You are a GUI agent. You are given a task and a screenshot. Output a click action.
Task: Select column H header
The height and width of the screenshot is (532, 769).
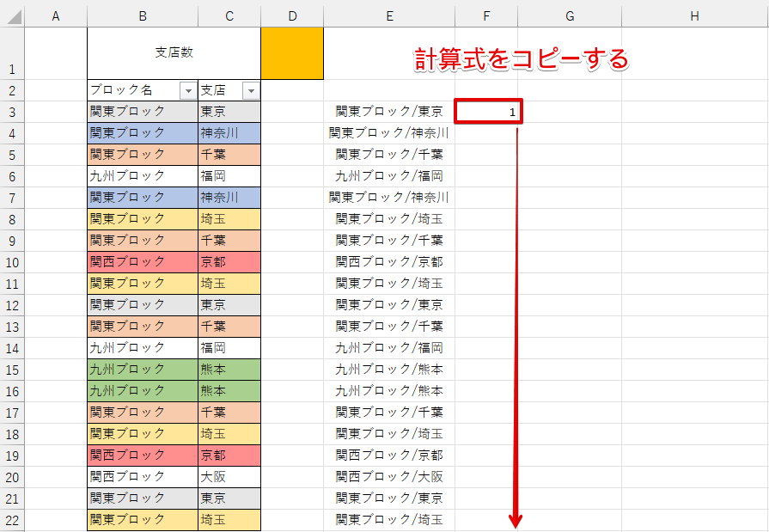coord(695,16)
